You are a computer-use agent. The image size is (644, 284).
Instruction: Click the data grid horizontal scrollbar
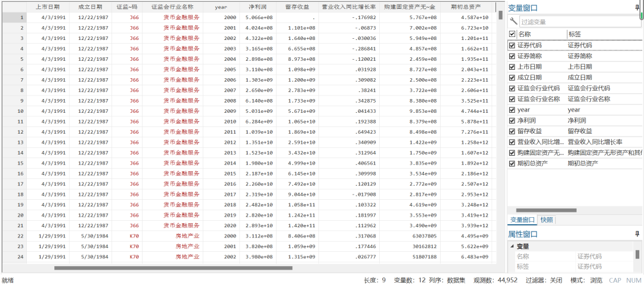[173, 268]
